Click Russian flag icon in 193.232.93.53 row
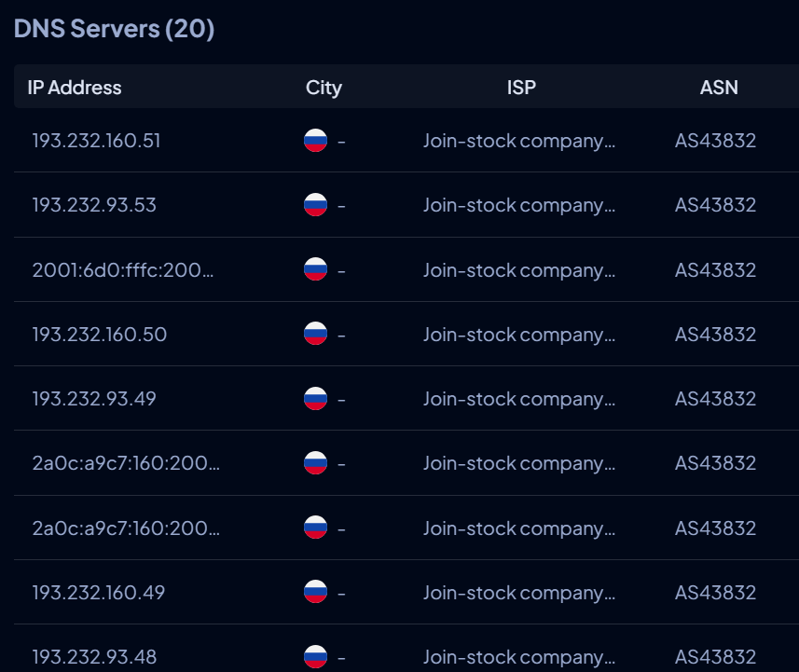This screenshot has width=799, height=672. pyautogui.click(x=315, y=205)
